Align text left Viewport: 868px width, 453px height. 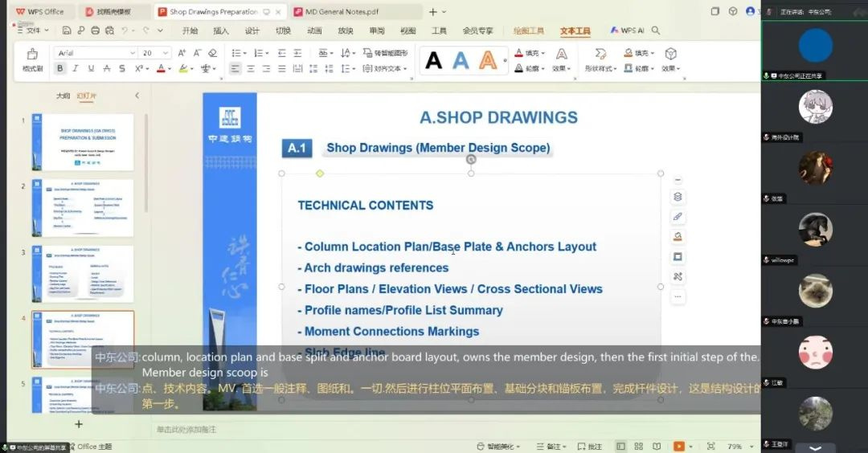pyautogui.click(x=235, y=68)
